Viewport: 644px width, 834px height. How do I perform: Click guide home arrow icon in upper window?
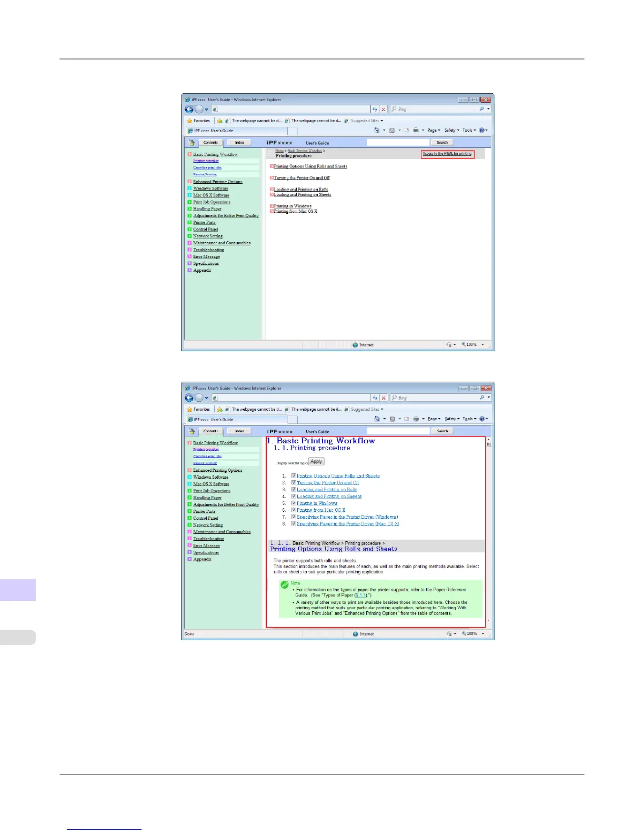click(192, 142)
